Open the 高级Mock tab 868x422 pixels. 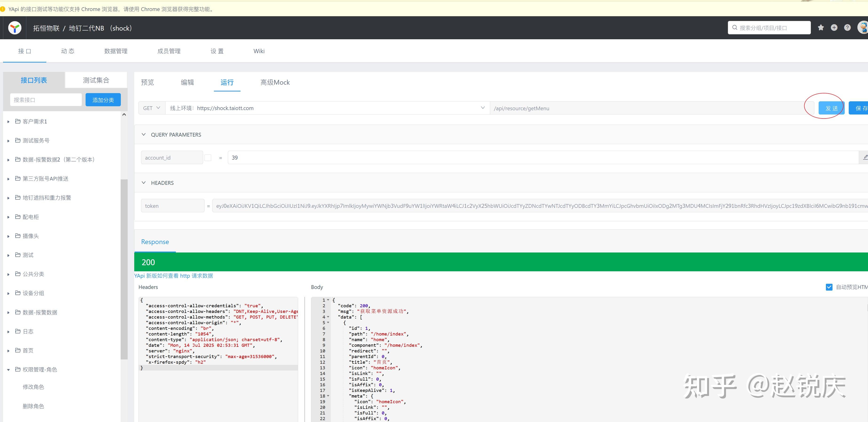coord(275,82)
